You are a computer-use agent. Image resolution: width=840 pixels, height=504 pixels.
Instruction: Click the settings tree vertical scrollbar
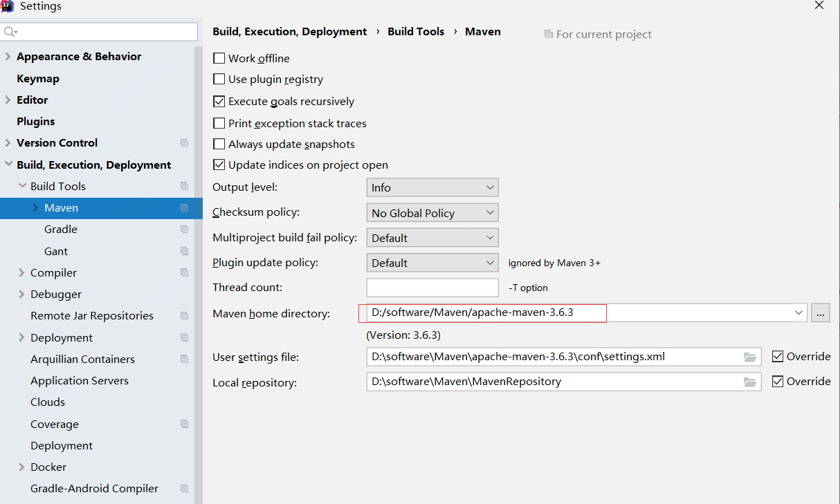pyautogui.click(x=199, y=277)
